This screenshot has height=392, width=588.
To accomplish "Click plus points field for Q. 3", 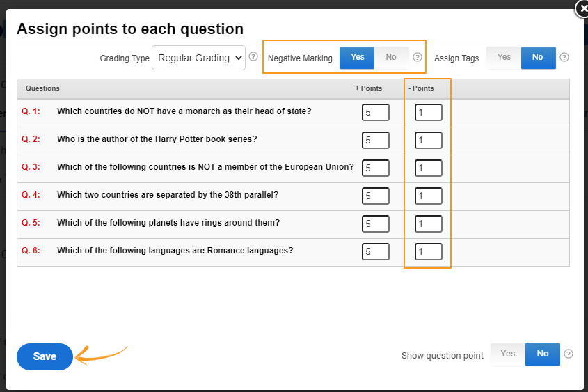I will pyautogui.click(x=375, y=168).
